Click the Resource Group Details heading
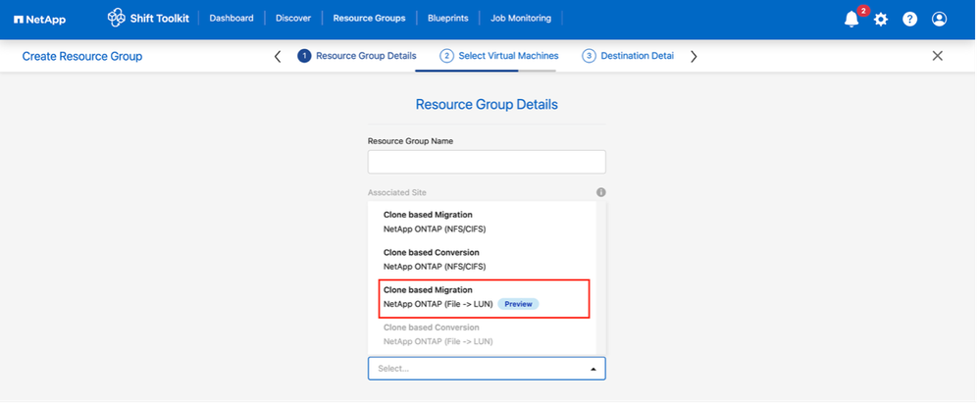The width and height of the screenshot is (980, 404). point(487,104)
